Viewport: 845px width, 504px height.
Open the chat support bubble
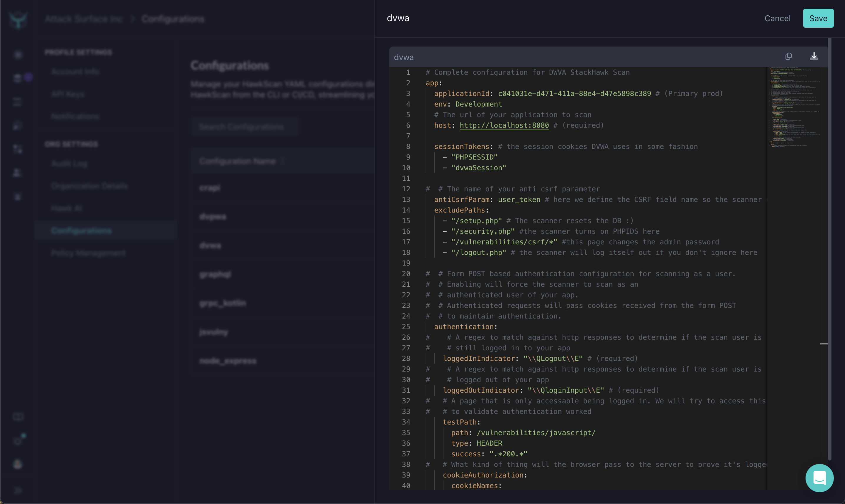tap(819, 478)
